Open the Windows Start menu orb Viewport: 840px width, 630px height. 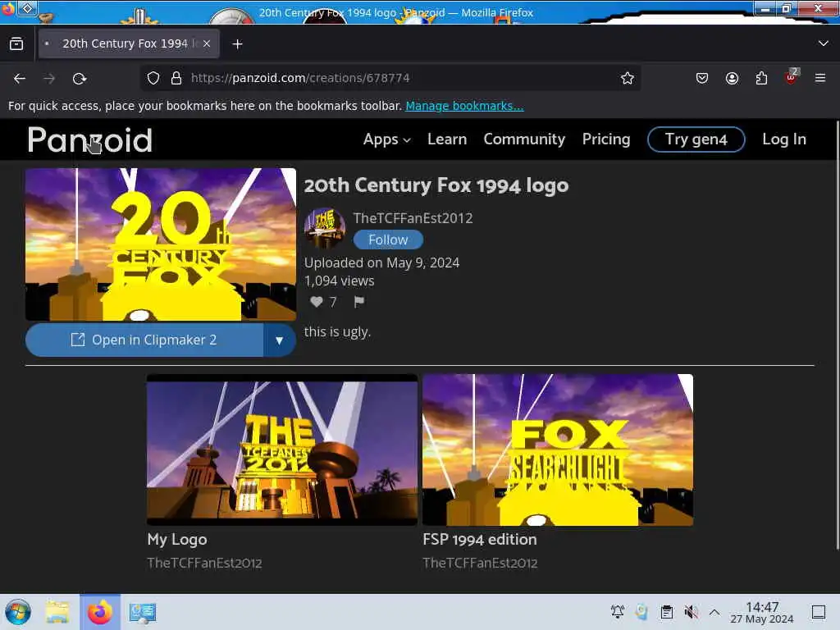pyautogui.click(x=18, y=612)
